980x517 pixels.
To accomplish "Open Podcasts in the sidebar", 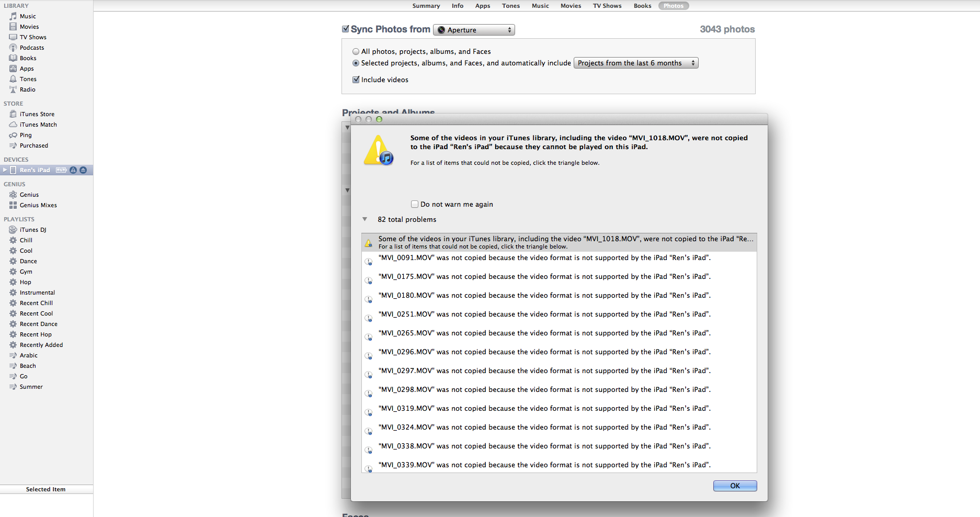I will (32, 48).
